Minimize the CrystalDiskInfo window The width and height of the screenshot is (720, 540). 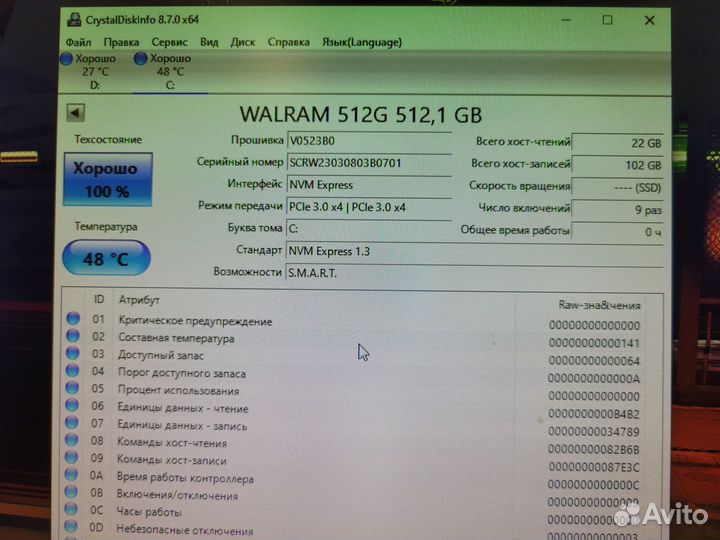[x=566, y=20]
